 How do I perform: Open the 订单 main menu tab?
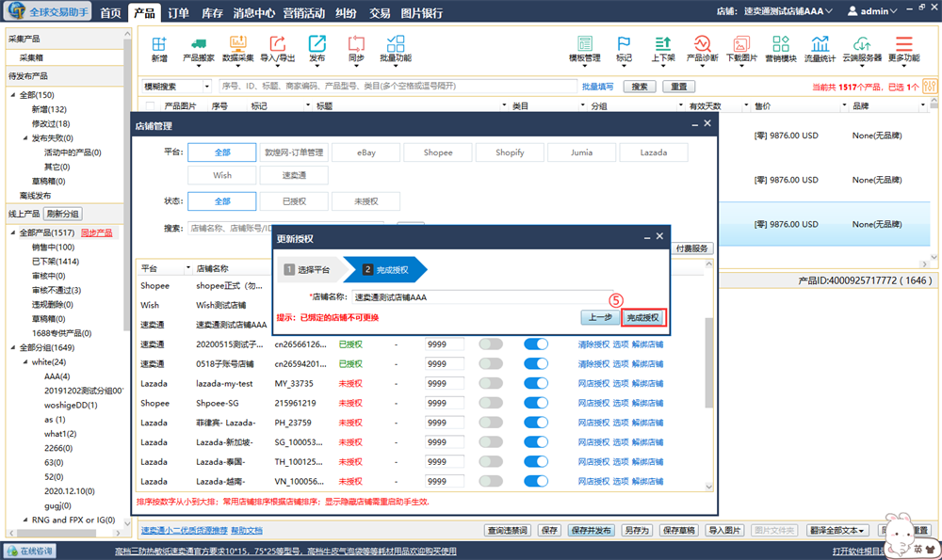click(178, 12)
